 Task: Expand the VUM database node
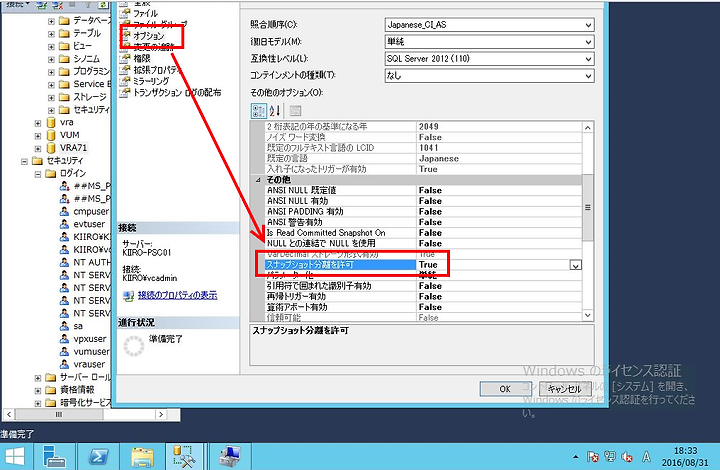38,136
